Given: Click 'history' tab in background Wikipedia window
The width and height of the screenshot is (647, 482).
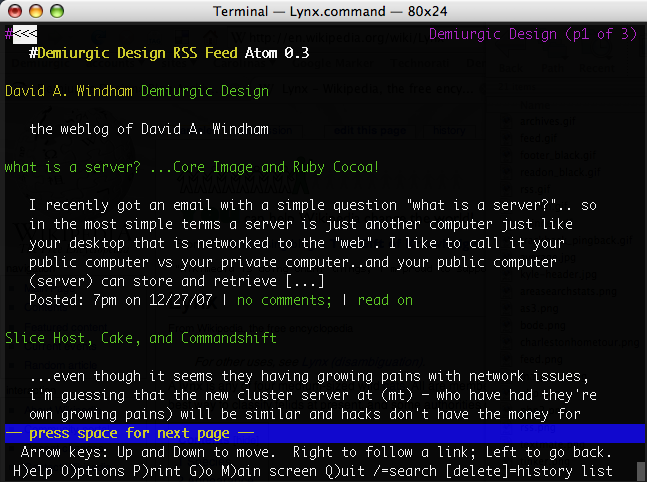Looking at the screenshot, I should pyautogui.click(x=449, y=130).
